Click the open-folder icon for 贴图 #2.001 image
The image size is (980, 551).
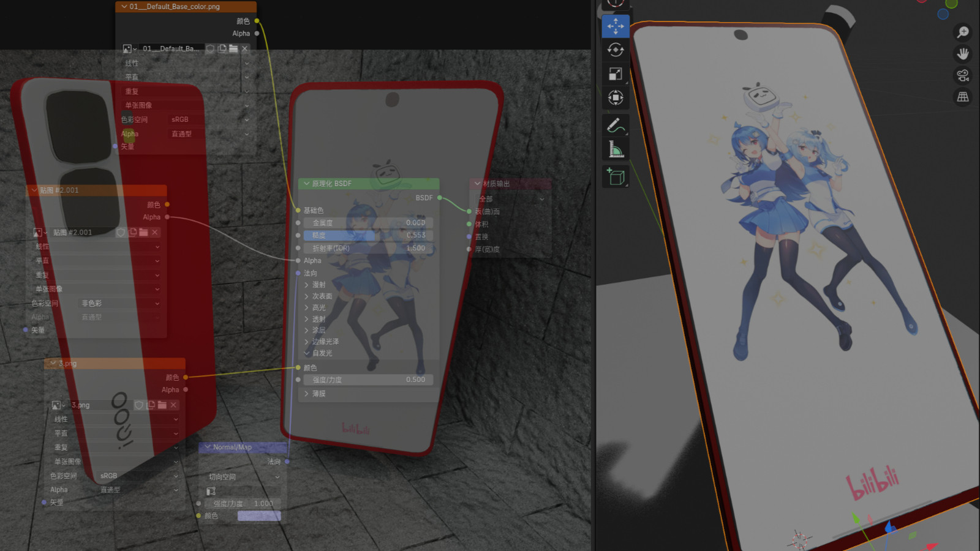pyautogui.click(x=143, y=233)
